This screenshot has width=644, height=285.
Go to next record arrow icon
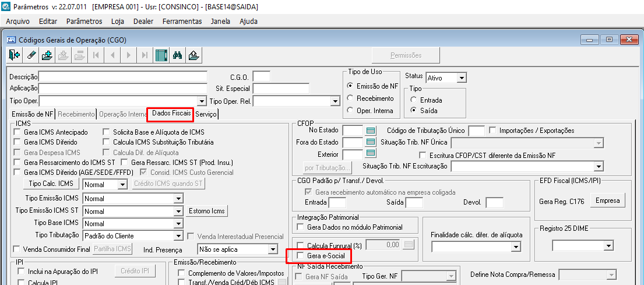pos(129,55)
